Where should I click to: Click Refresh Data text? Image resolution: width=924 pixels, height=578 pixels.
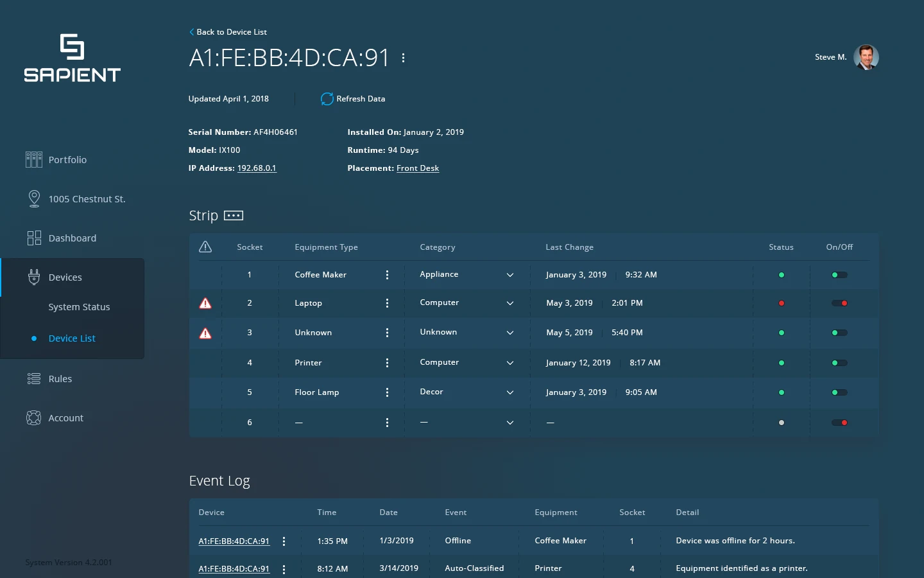(x=361, y=99)
